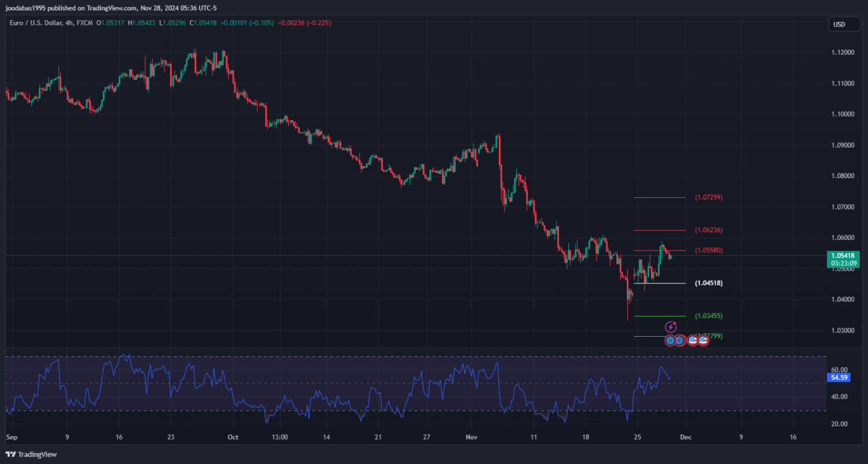This screenshot has height=464, width=868.
Task: Click the 23 date label on the time axis
Action: click(170, 437)
